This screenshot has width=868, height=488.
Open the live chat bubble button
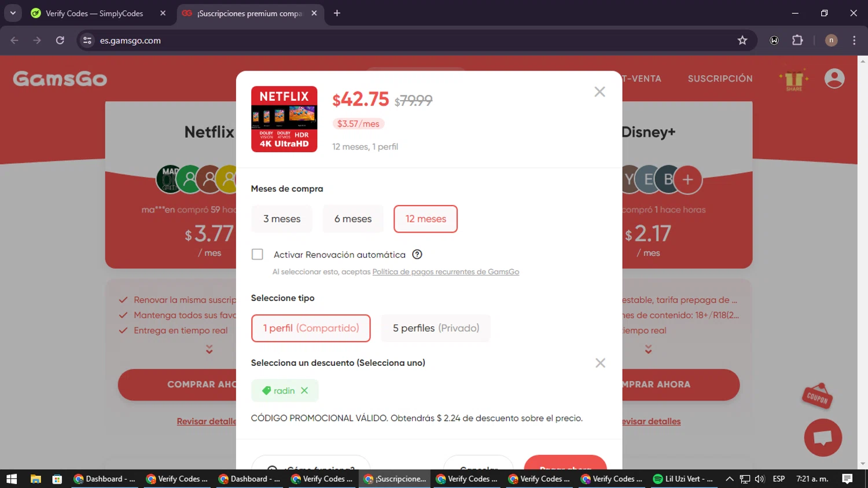tap(823, 438)
